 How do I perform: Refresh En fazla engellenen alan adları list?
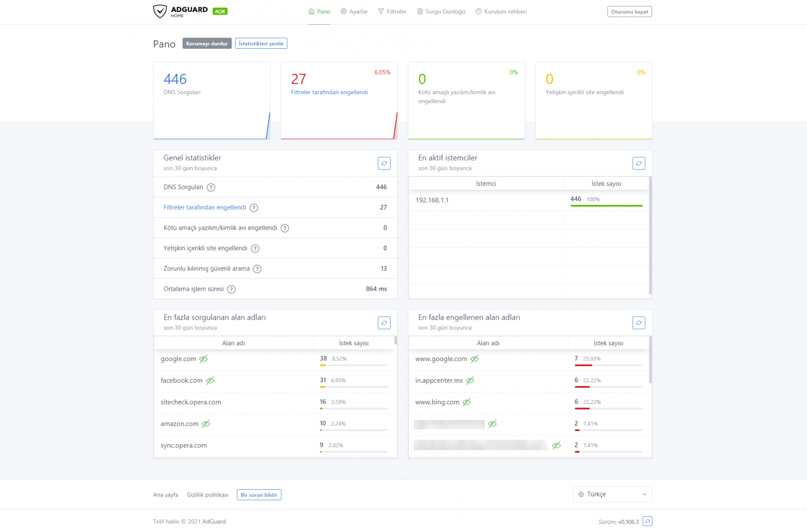[x=639, y=323]
